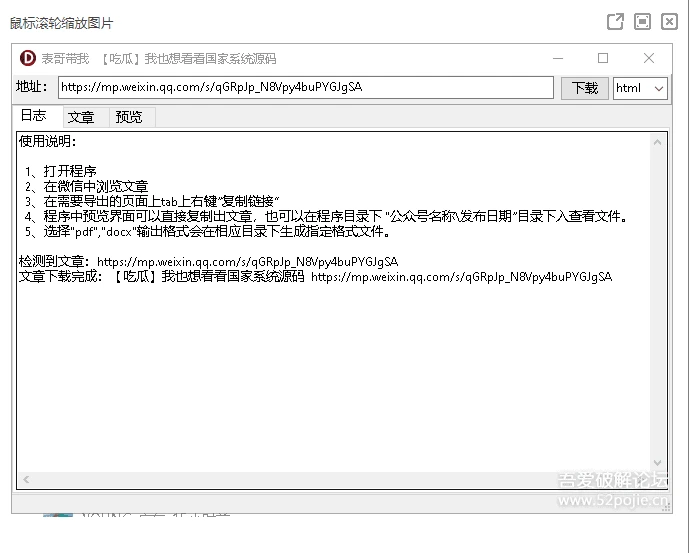This screenshot has width=689, height=553.
Task: Maximize the article downloader window
Action: (x=603, y=58)
